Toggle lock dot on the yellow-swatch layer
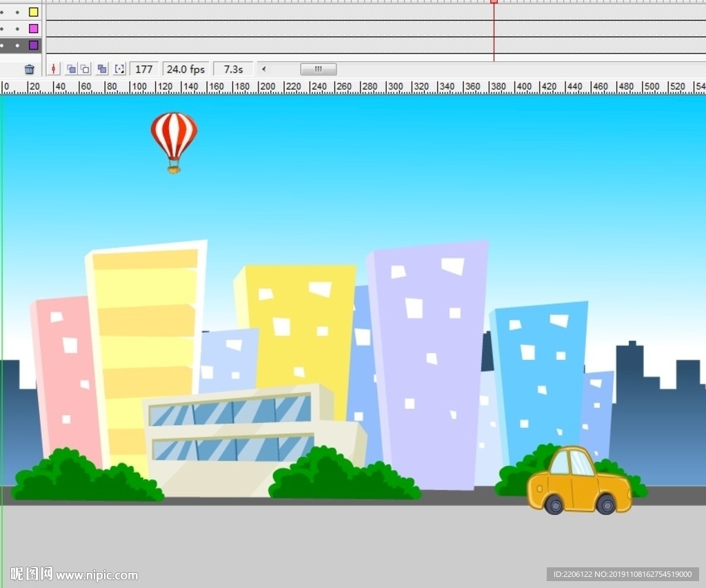 coord(17,12)
